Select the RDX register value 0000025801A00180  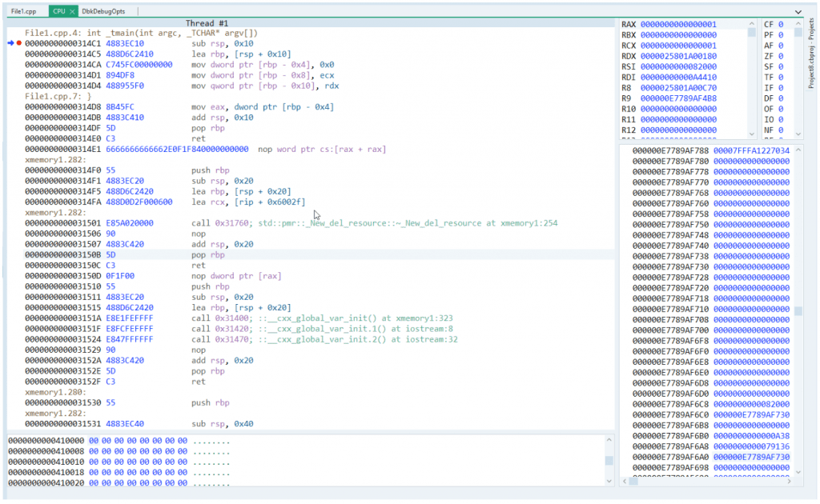click(x=678, y=57)
